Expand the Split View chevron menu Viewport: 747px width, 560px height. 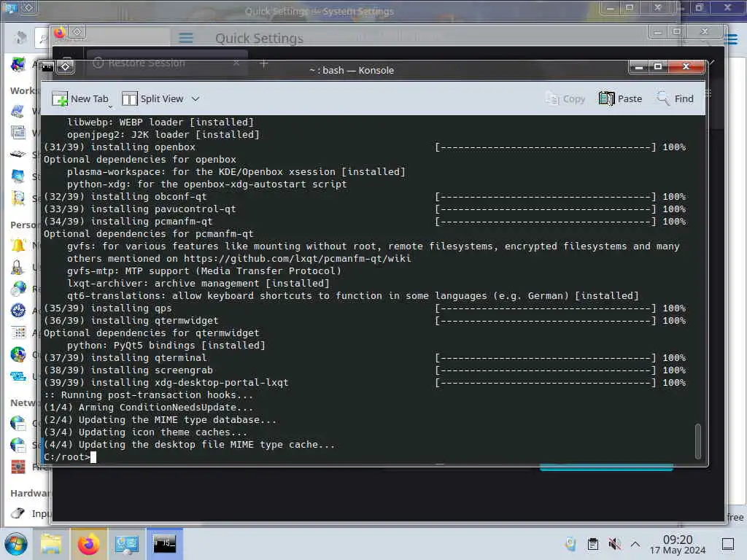[x=196, y=99]
